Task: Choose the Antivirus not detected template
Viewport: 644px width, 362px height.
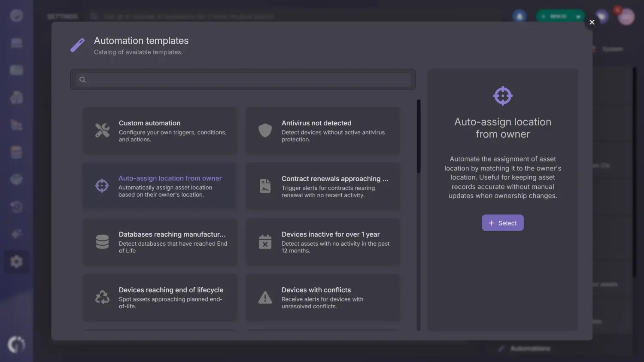Action: (x=322, y=131)
